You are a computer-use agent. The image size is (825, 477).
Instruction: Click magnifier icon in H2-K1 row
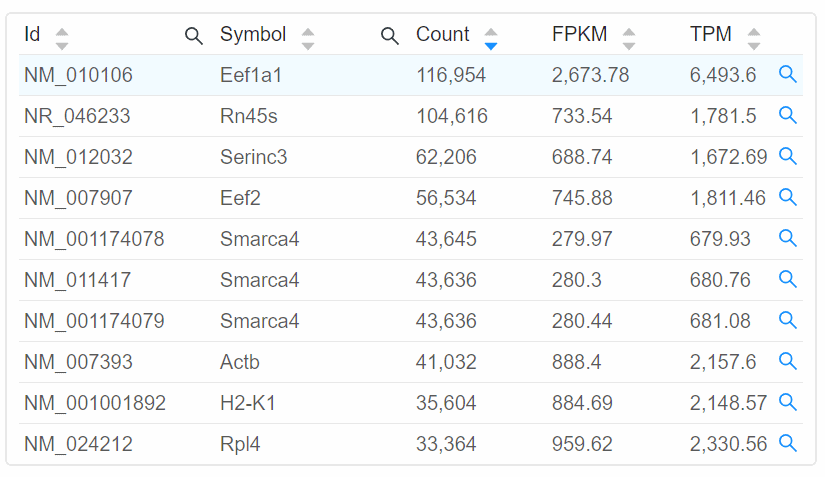tap(788, 402)
